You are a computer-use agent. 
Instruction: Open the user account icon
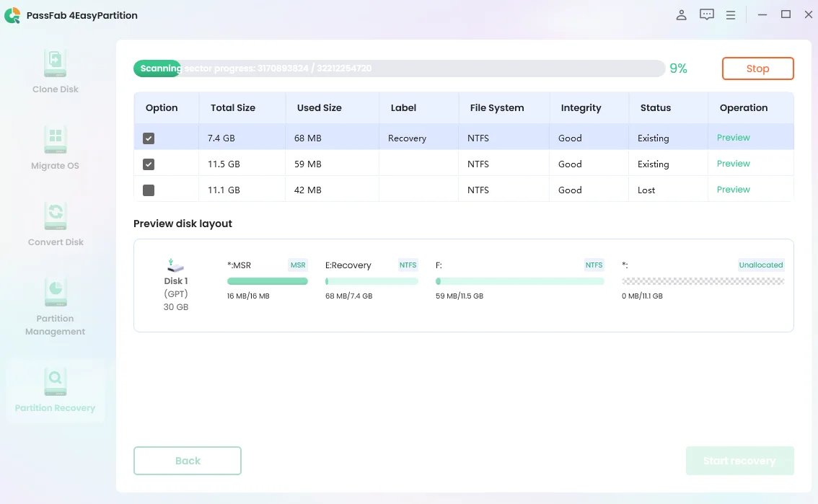point(681,14)
